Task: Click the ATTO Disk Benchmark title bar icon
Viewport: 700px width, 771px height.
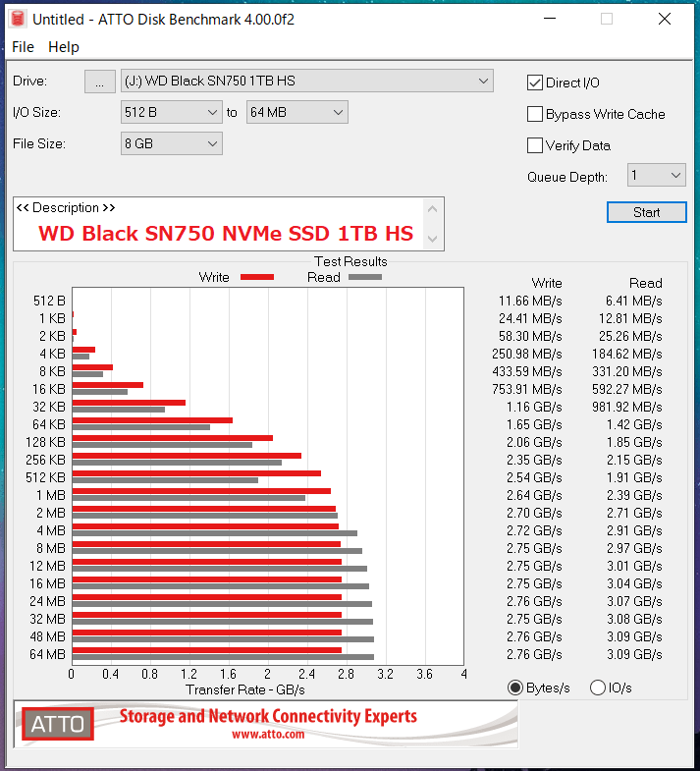Action: [x=18, y=19]
